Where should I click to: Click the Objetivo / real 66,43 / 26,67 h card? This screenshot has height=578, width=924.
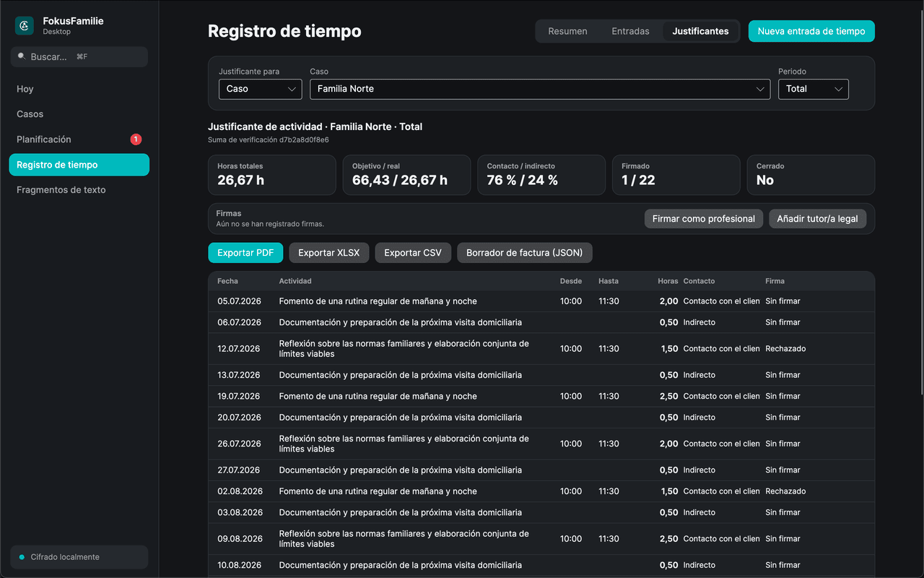coord(407,175)
